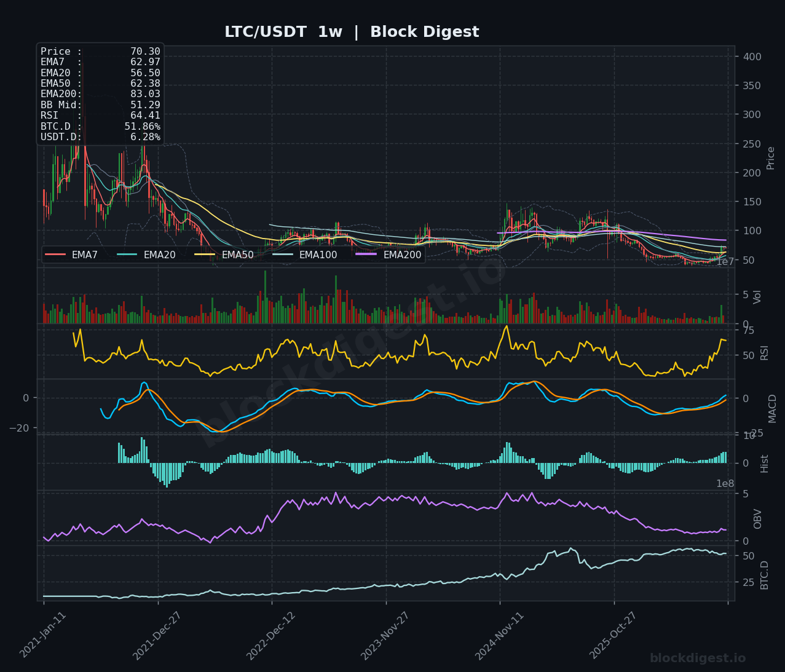Click the 200 price axis tick
Screen dimensions: 785x672
click(751, 173)
